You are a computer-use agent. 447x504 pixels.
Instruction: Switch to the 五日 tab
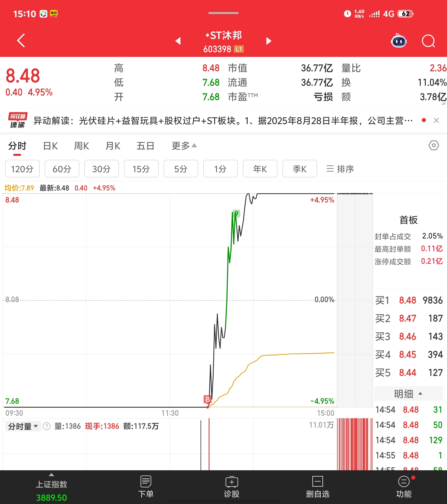pos(145,146)
